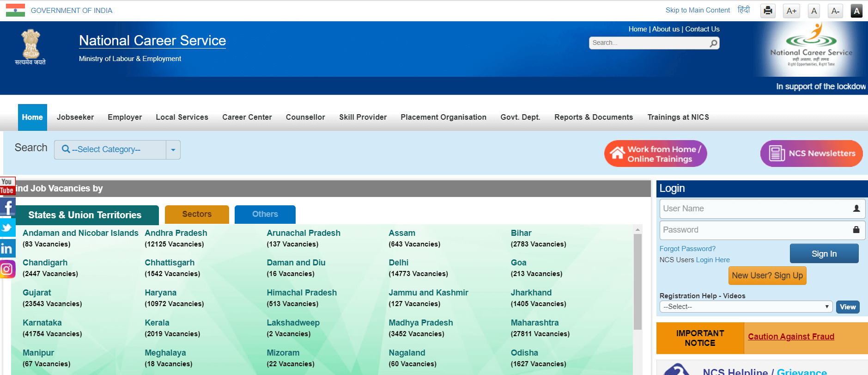The image size is (868, 375).
Task: Open the Counsellor menu
Action: [x=305, y=117]
